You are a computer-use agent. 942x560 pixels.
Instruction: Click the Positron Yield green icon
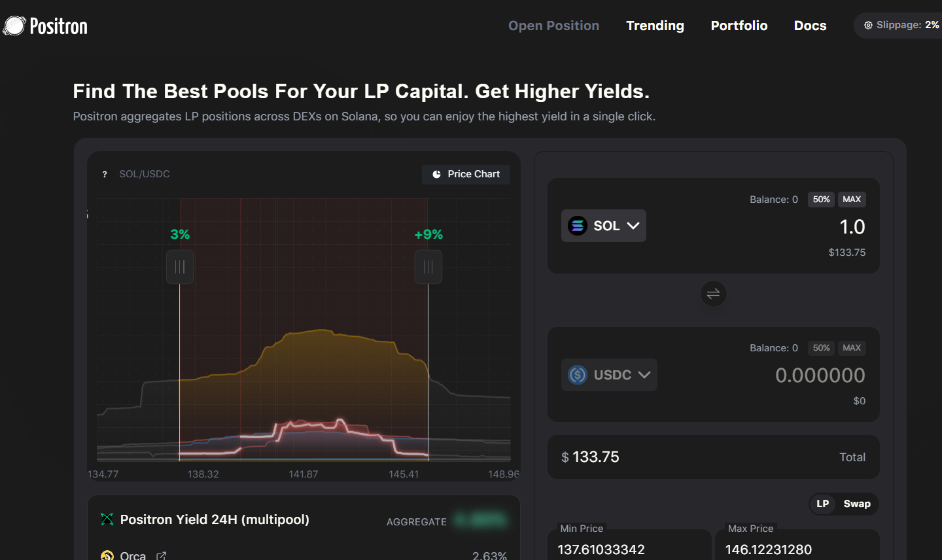(107, 519)
